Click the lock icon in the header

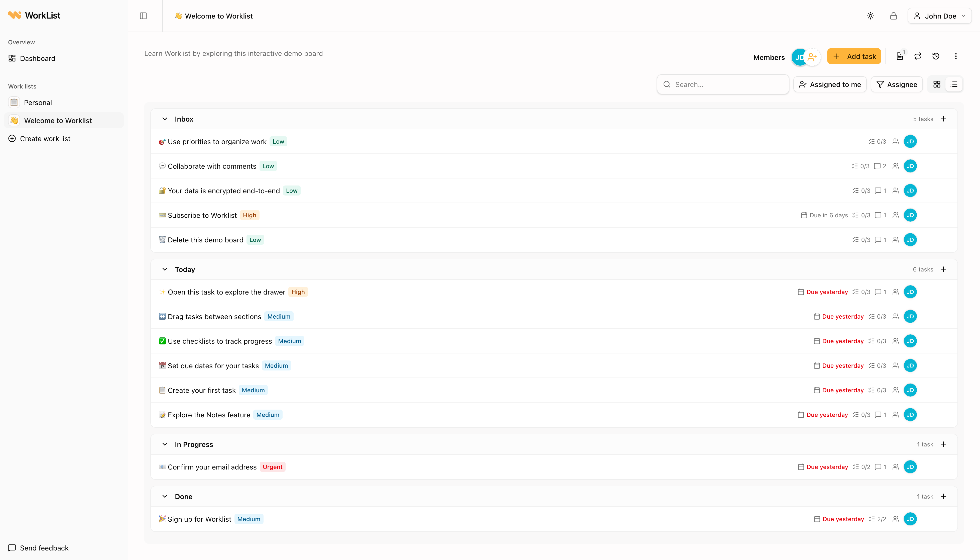pyautogui.click(x=894, y=16)
